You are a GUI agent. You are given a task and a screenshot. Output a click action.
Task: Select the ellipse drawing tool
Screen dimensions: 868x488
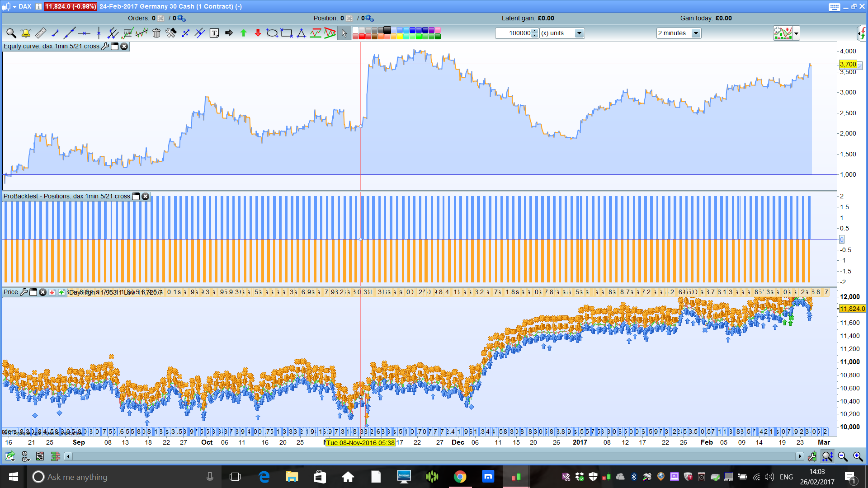(272, 33)
